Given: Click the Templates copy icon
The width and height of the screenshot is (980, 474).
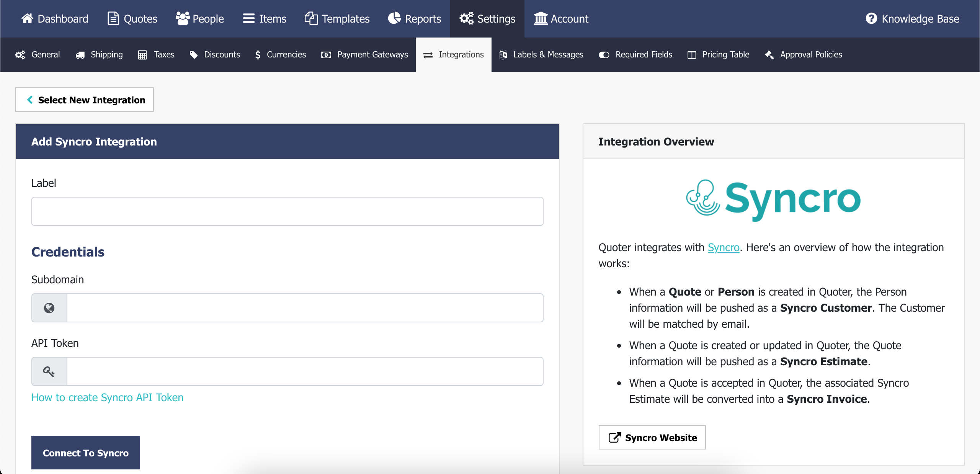Looking at the screenshot, I should (x=311, y=18).
